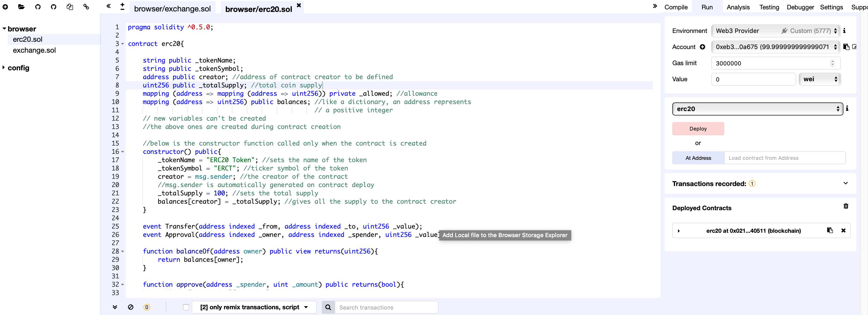Screen dimensions: 868x315
Task: Copy all files to another instance icon
Action: coord(70,7)
